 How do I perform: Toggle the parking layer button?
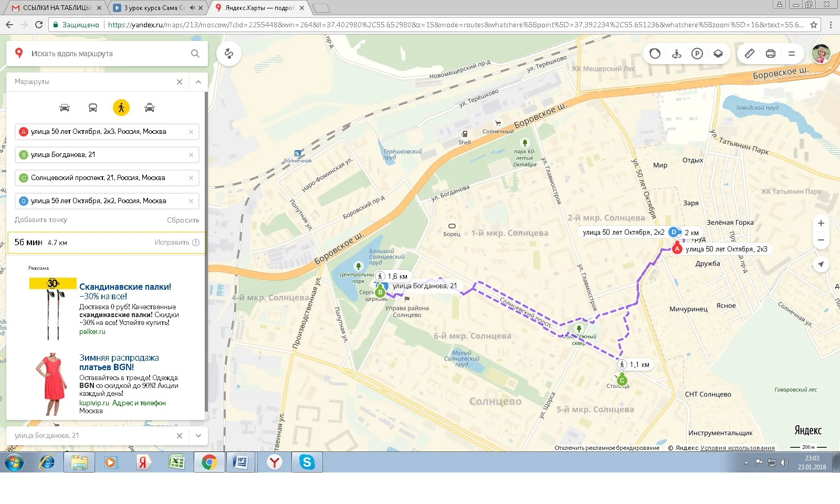click(x=697, y=54)
